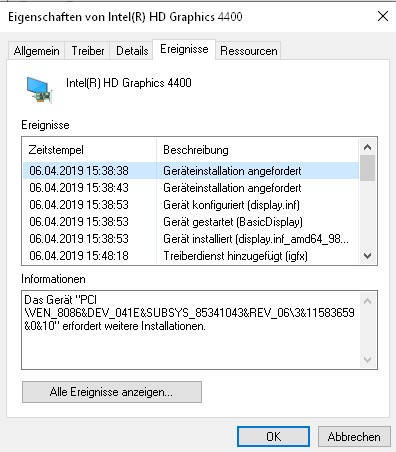Select the Gerät gestartet (BasicDisplay) event
Screen dimensions: 396x452
click(x=191, y=222)
